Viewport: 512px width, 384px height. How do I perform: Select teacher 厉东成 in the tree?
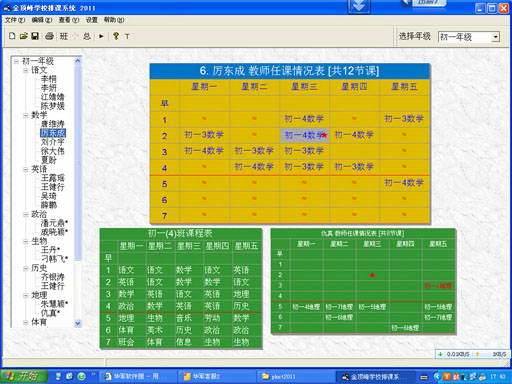click(x=53, y=133)
